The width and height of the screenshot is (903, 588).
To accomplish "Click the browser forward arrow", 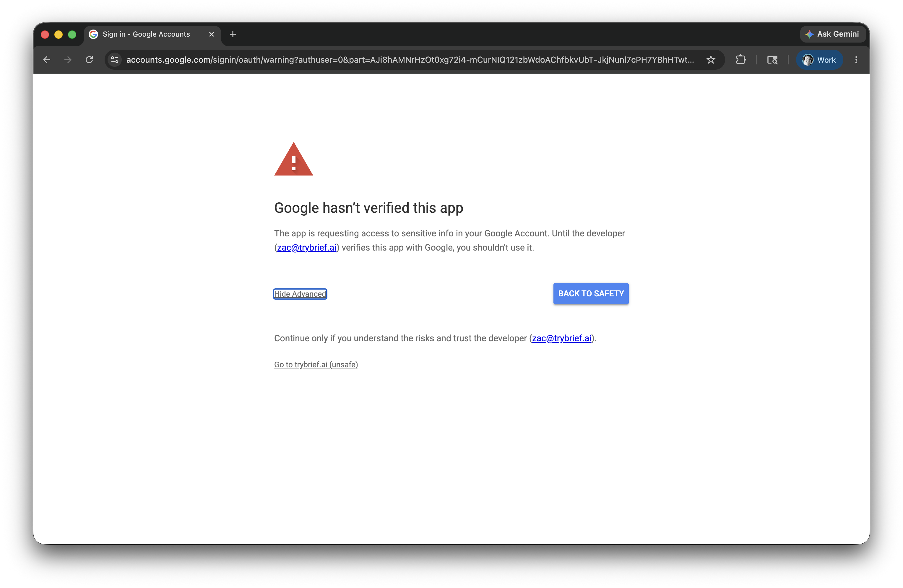I will [68, 60].
